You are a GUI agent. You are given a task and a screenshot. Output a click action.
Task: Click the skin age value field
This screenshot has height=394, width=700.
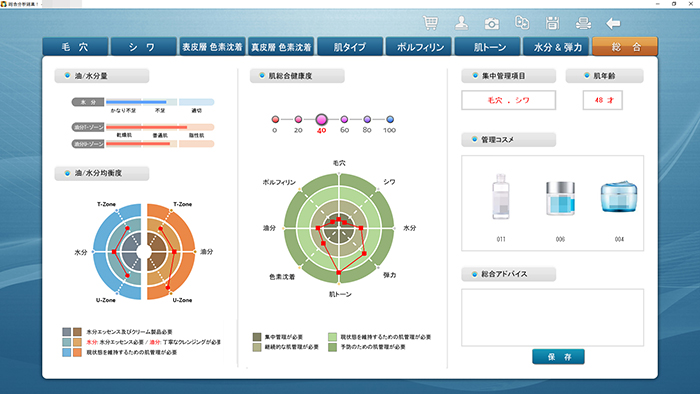point(603,100)
